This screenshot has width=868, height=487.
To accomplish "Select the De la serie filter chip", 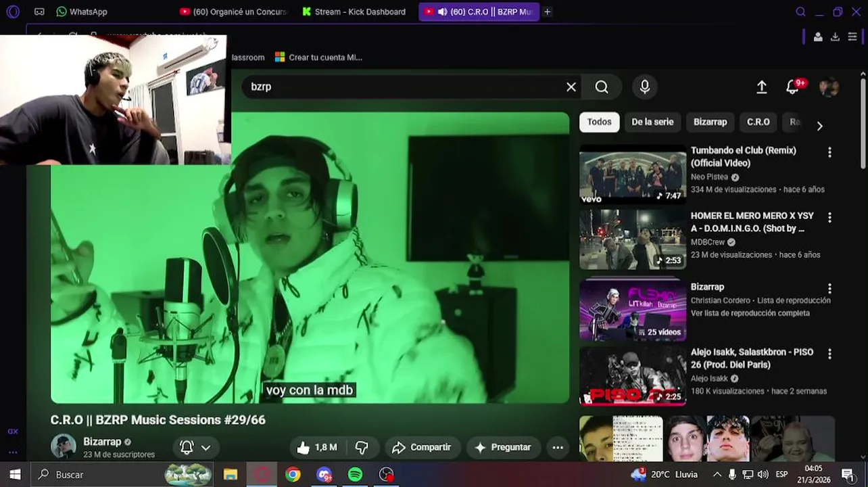I will click(652, 122).
